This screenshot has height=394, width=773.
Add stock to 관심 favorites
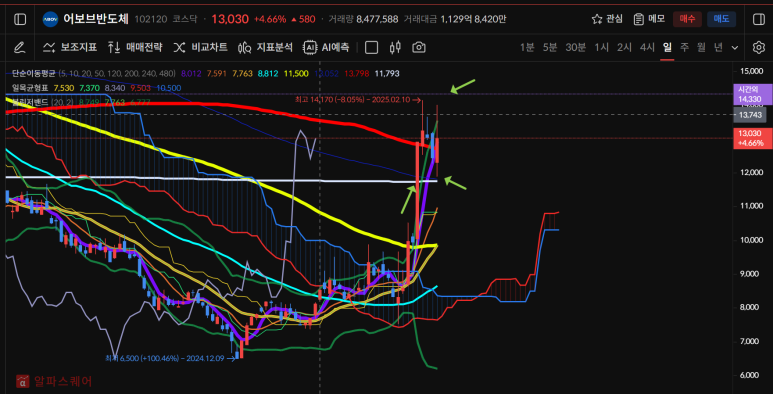[607, 19]
